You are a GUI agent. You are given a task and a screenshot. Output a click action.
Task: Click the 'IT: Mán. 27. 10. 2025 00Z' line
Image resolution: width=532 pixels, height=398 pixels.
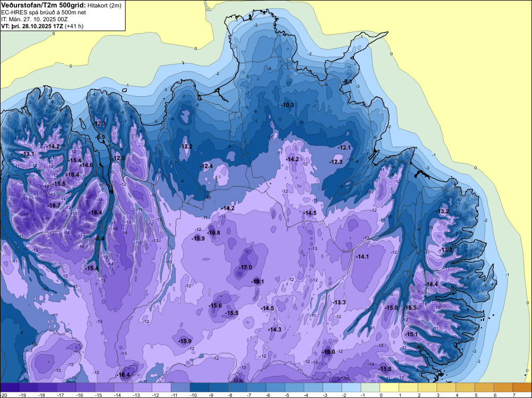coord(34,19)
